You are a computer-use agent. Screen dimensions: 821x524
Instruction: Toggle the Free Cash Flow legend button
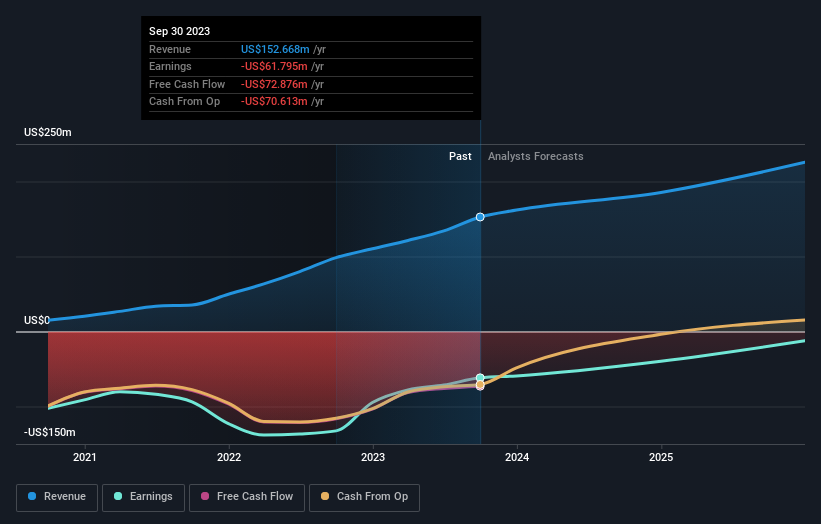[x=247, y=497]
